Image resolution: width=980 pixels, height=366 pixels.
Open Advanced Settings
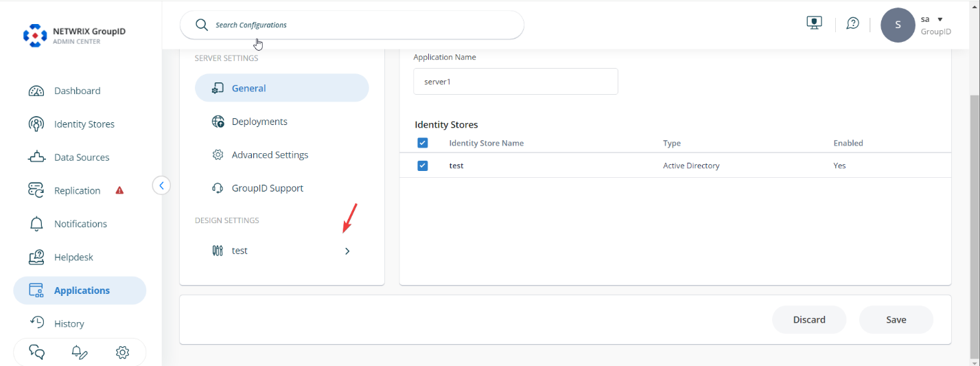tap(270, 155)
